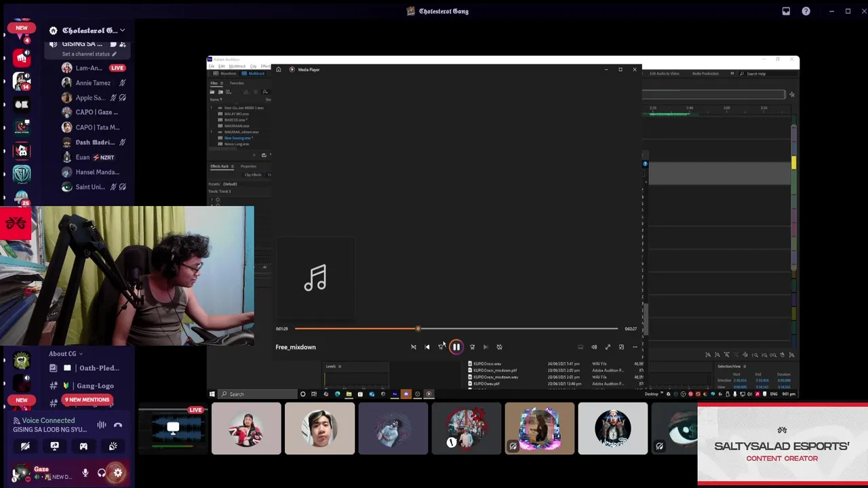Skip forward 30 seconds in Media Player

(472, 347)
